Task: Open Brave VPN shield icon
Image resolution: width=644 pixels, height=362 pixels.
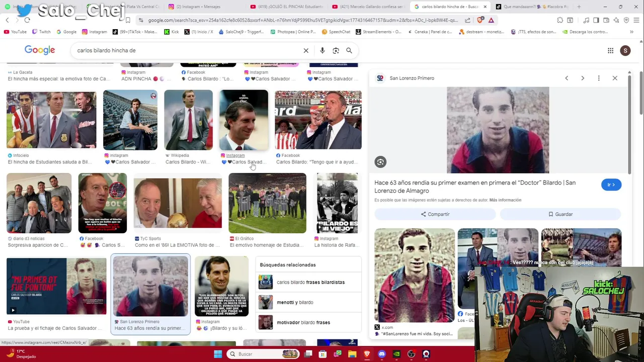Action: 626,20
